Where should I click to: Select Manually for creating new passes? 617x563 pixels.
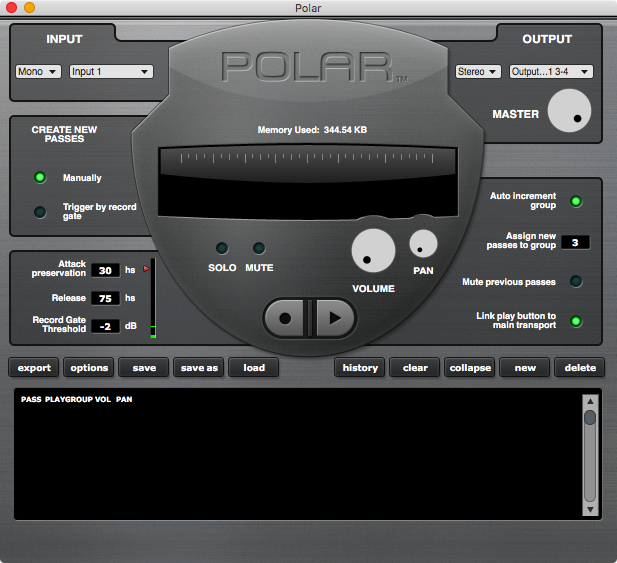tap(40, 177)
